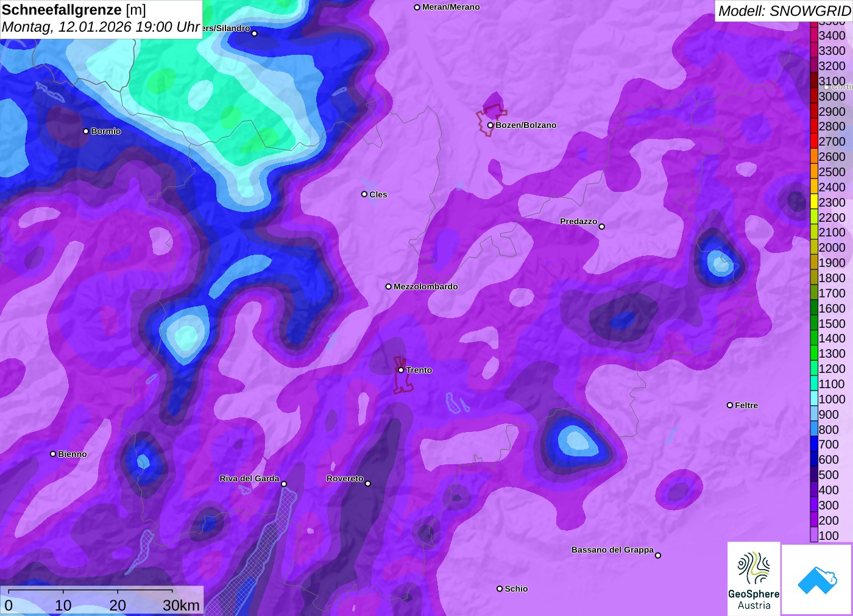Select the 3100 legend color swatch
The height and width of the screenshot is (616, 853).
[x=814, y=81]
